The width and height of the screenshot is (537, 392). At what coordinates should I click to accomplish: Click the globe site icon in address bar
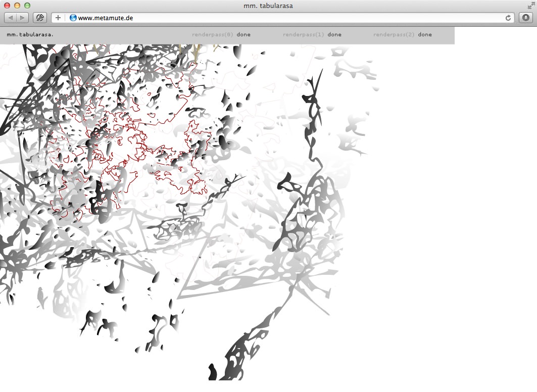tap(73, 18)
